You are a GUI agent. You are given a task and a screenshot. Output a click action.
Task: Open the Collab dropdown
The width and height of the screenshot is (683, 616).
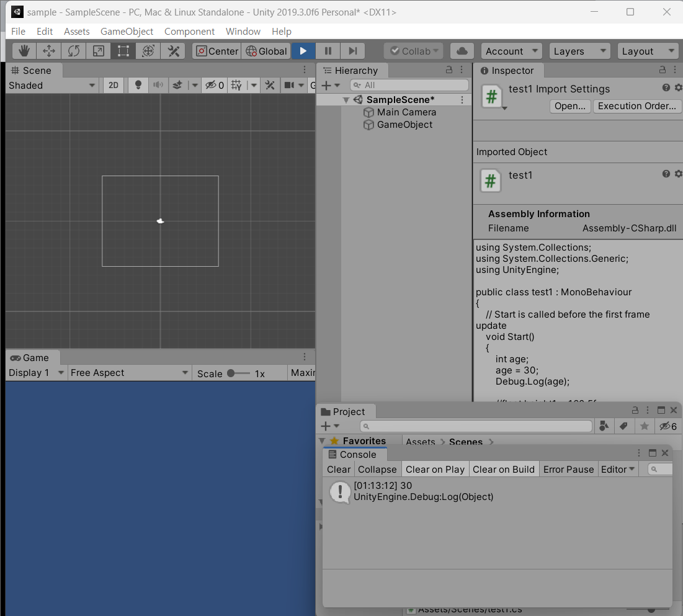[x=413, y=51]
